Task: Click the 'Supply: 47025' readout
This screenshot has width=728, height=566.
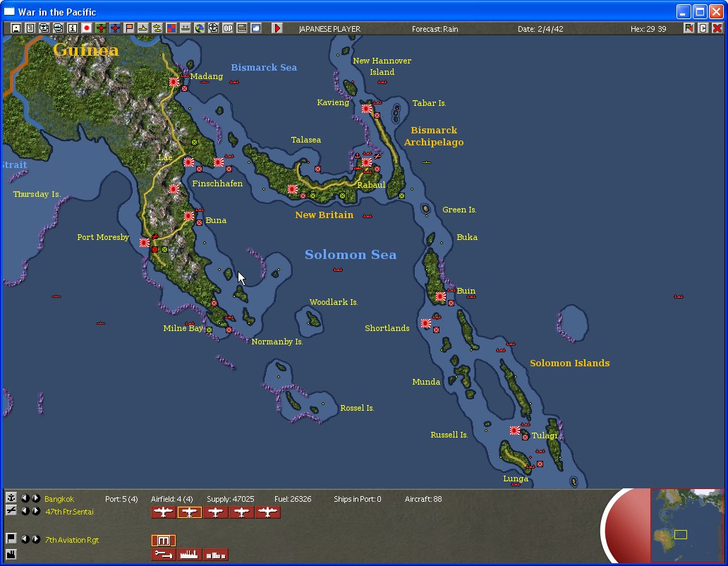Action: [x=230, y=499]
